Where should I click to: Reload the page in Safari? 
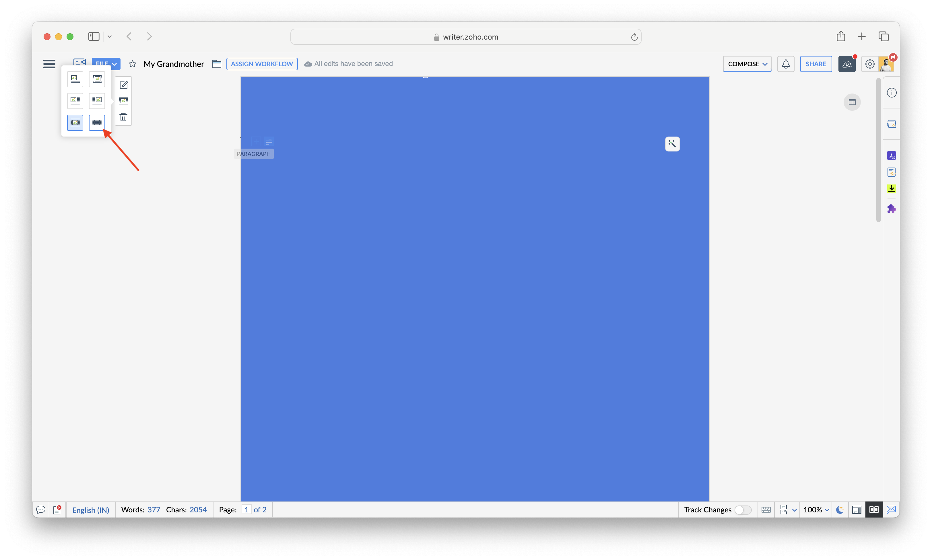pyautogui.click(x=634, y=37)
